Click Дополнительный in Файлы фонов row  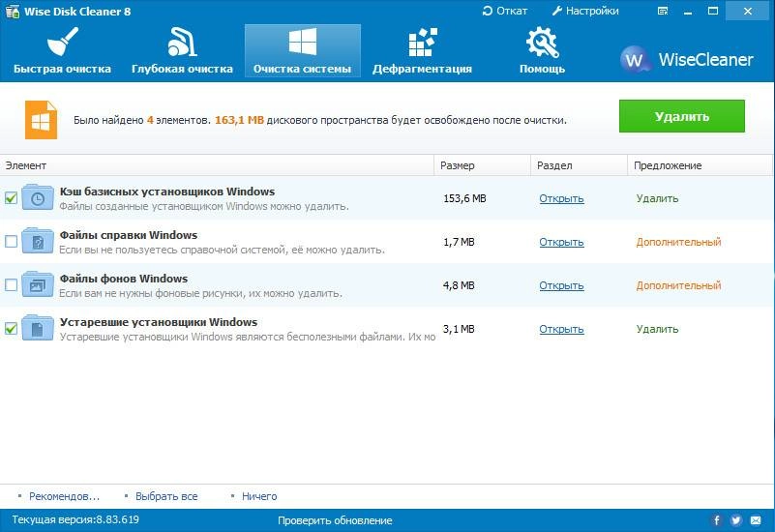coord(678,285)
